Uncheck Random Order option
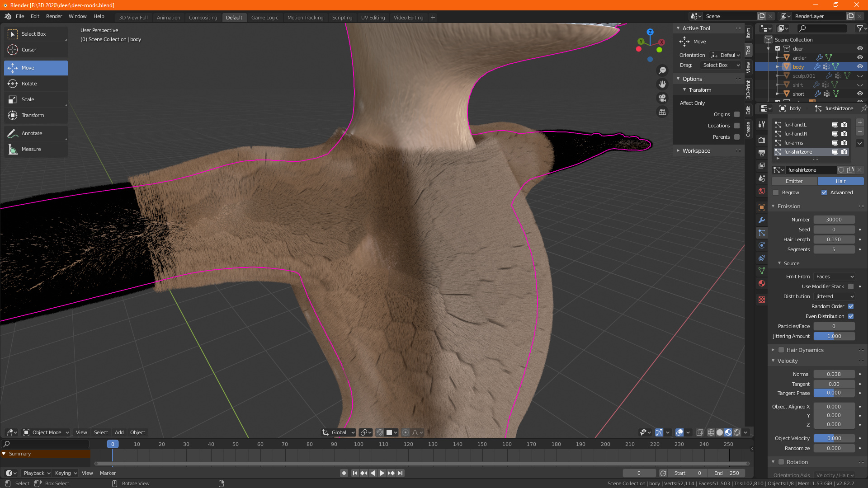868x488 pixels. click(x=851, y=306)
